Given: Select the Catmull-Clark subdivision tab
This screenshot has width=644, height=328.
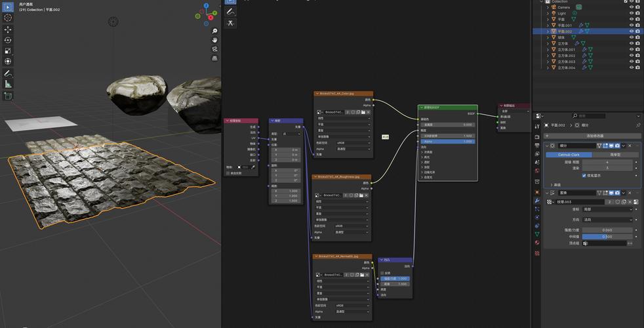Looking at the screenshot, I should (569, 155).
